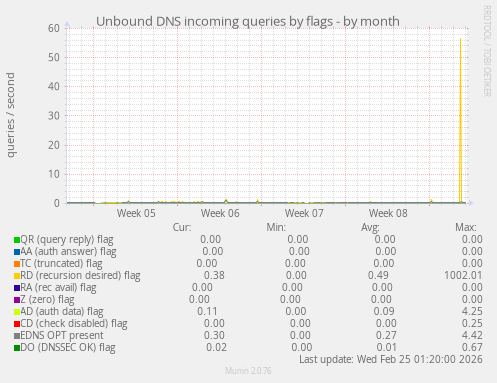Image resolution: width=497 pixels, height=383 pixels.
Task: Click EDNS OPT max value 4.42
Action: pos(472,336)
